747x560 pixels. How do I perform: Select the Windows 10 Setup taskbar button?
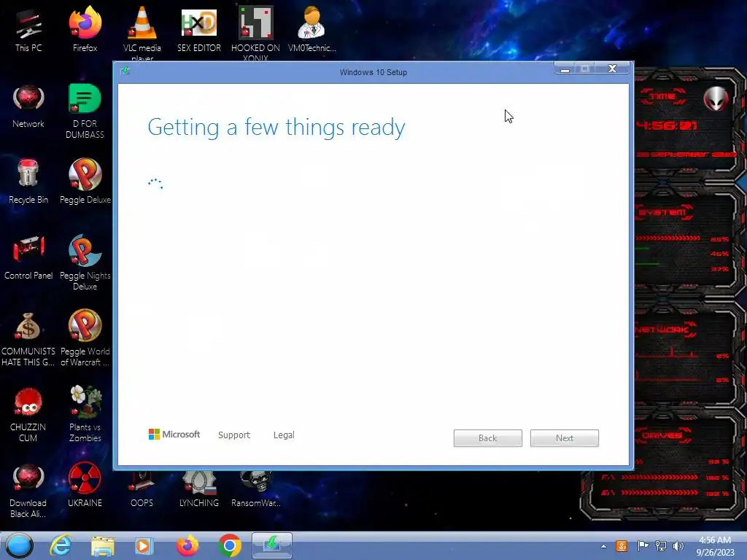click(x=271, y=545)
